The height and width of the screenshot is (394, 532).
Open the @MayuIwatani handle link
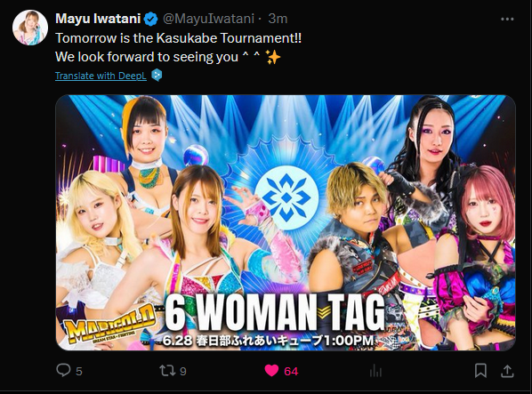tap(208, 19)
